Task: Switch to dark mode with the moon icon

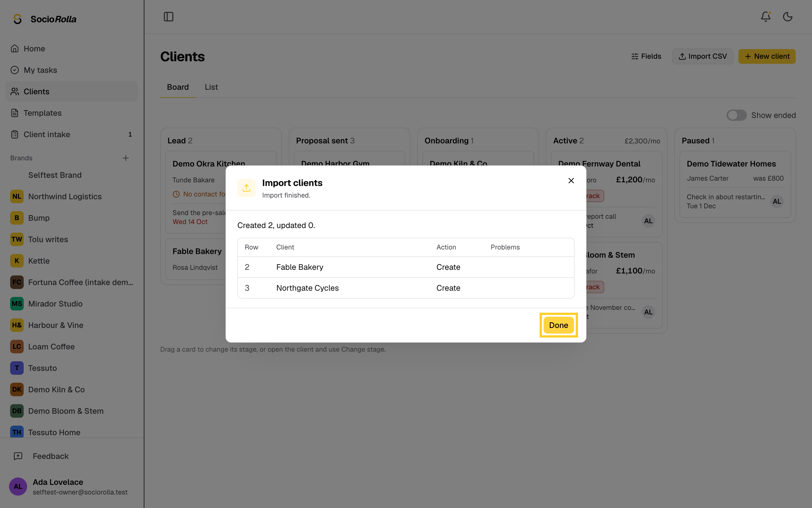Action: 788,17
